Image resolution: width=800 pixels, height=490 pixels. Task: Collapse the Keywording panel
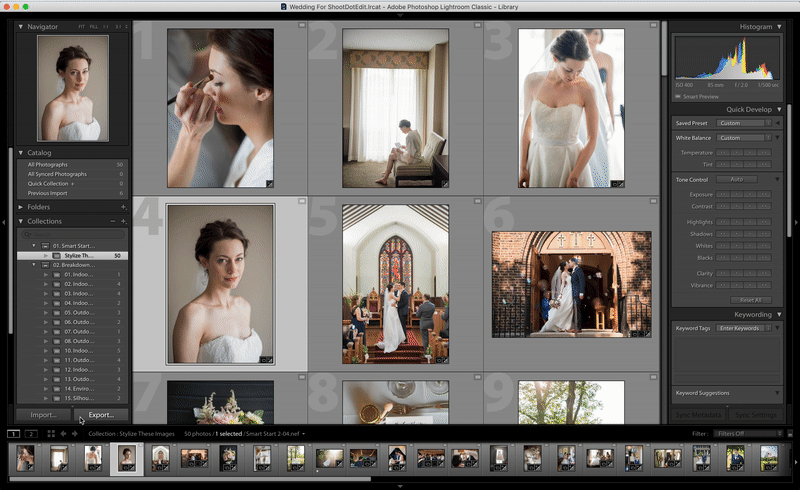779,314
